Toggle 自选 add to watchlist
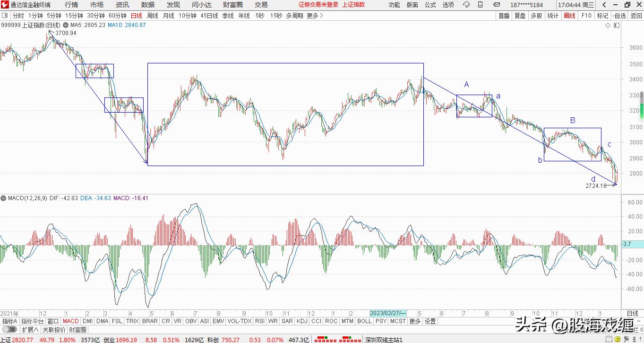 click(619, 16)
